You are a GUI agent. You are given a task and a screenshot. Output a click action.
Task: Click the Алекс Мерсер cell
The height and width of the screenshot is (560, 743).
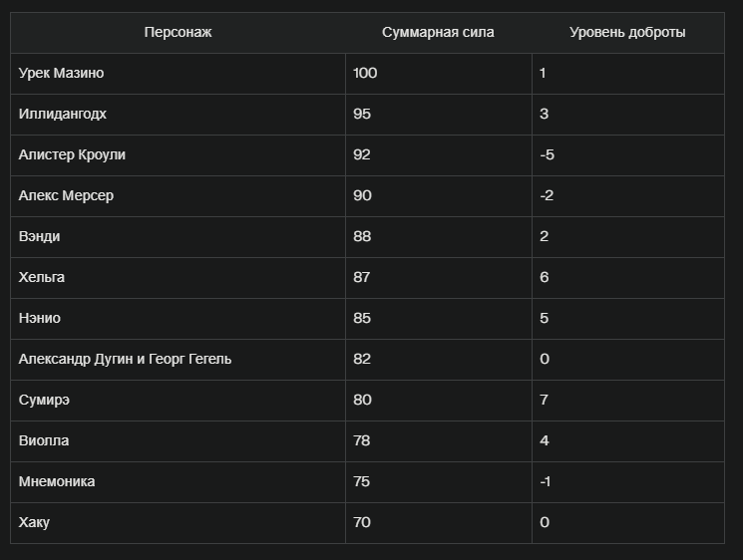178,196
